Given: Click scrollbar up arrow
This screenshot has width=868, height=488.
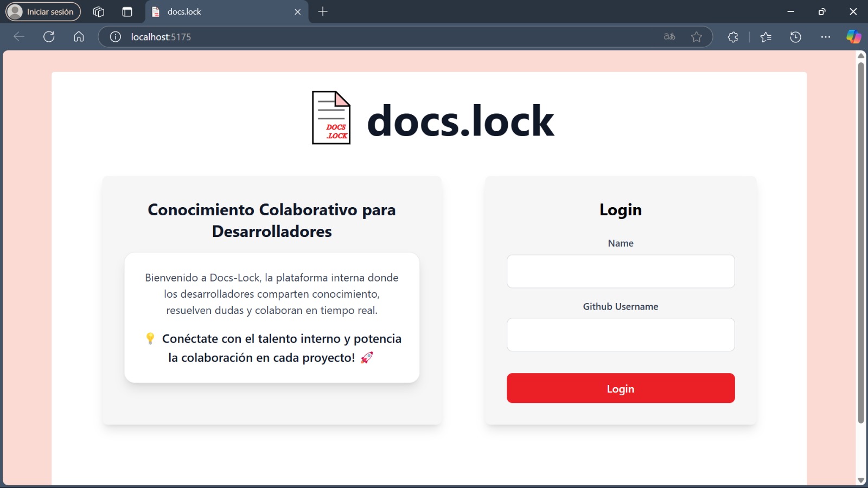Looking at the screenshot, I should pos(861,55).
